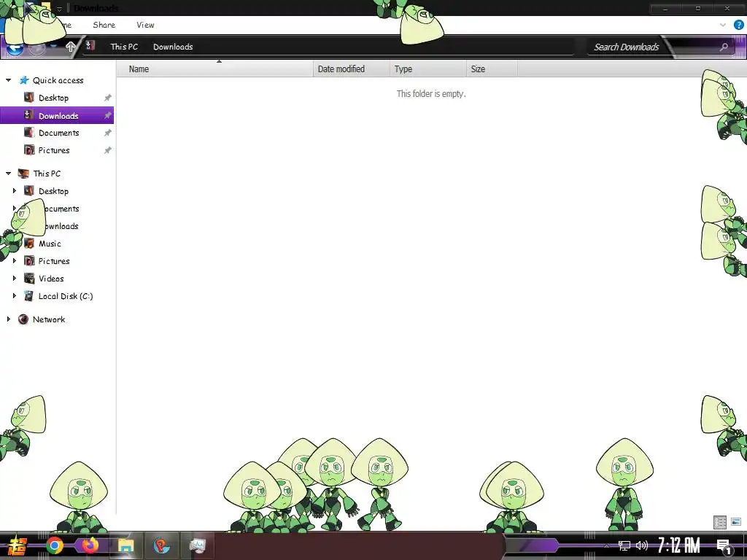Expand the ribbon with the chevron arrow
Image resolution: width=747 pixels, height=560 pixels.
(723, 26)
